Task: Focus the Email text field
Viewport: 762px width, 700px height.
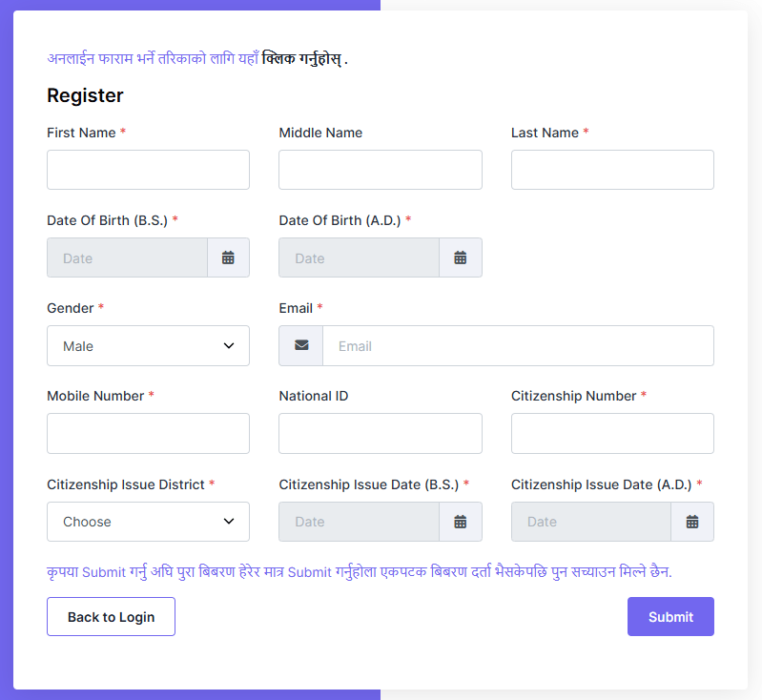Action: click(x=518, y=345)
